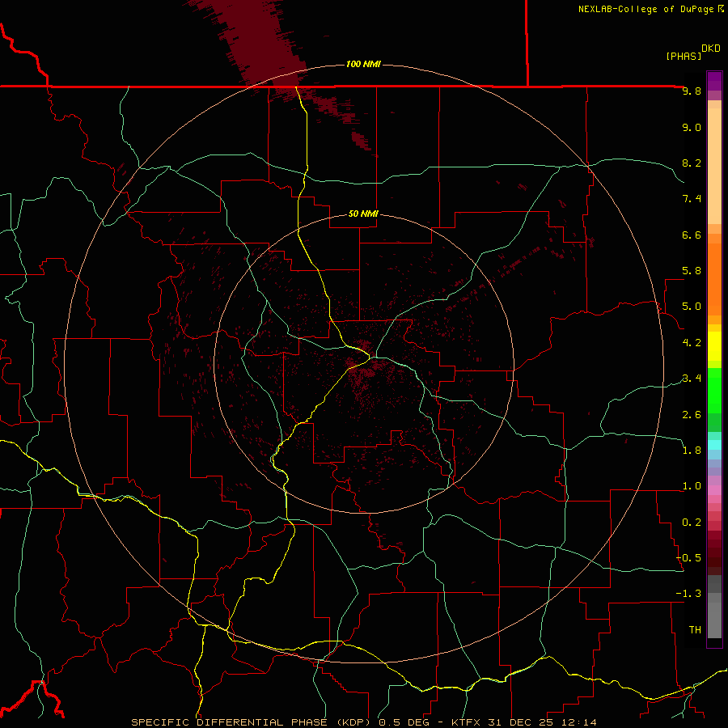The height and width of the screenshot is (728, 728).
Task: Click the 1.8 value on color scale
Action: pos(692,451)
